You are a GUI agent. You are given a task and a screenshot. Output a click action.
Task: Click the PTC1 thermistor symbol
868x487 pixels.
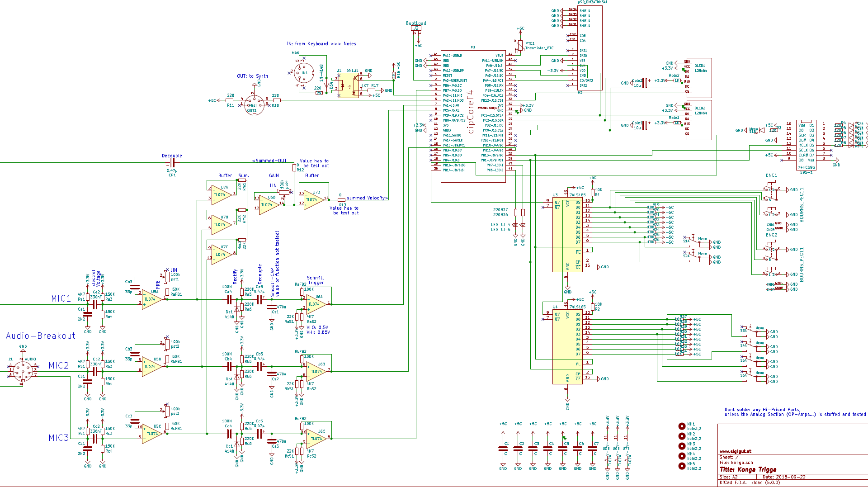tap(520, 45)
